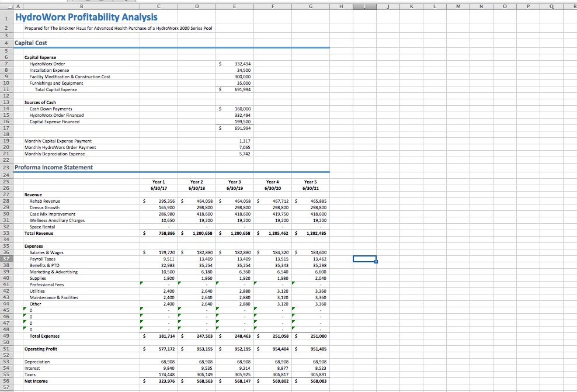Click the Census Growth label

(x=44, y=207)
